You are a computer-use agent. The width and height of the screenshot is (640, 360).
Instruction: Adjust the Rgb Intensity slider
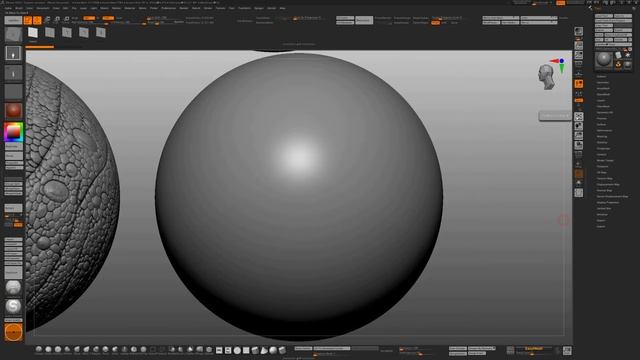click(90, 23)
